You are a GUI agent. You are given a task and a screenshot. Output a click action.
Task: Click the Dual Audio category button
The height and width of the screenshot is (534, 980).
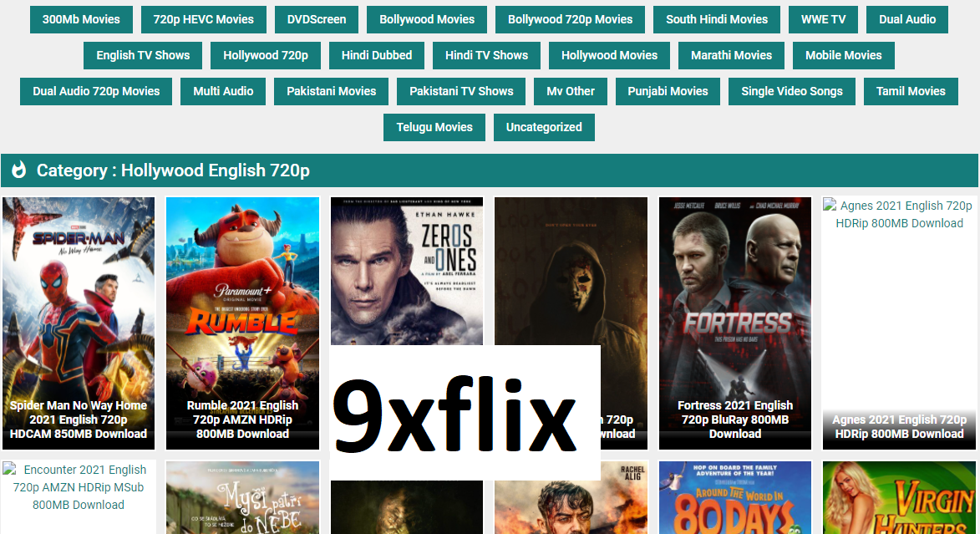[907, 19]
